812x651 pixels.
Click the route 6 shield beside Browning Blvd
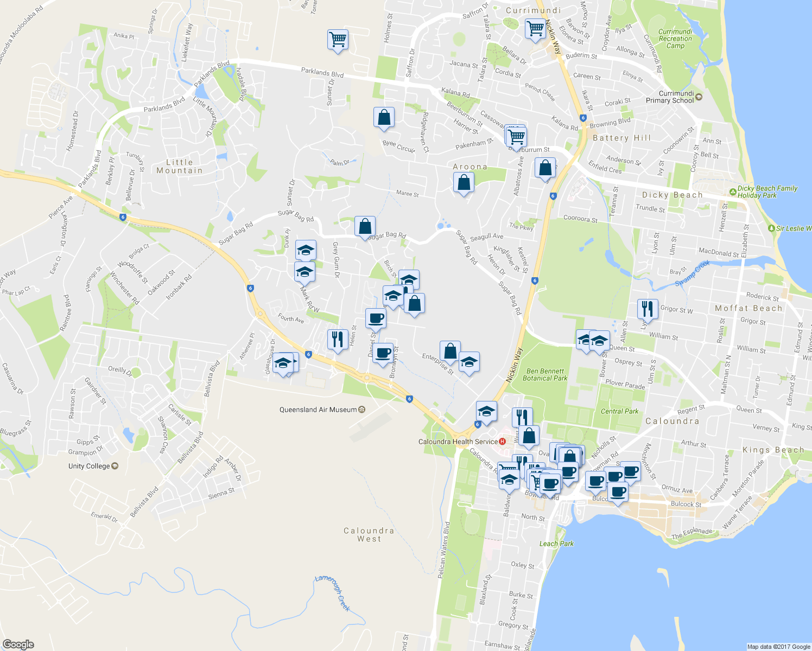(x=582, y=118)
